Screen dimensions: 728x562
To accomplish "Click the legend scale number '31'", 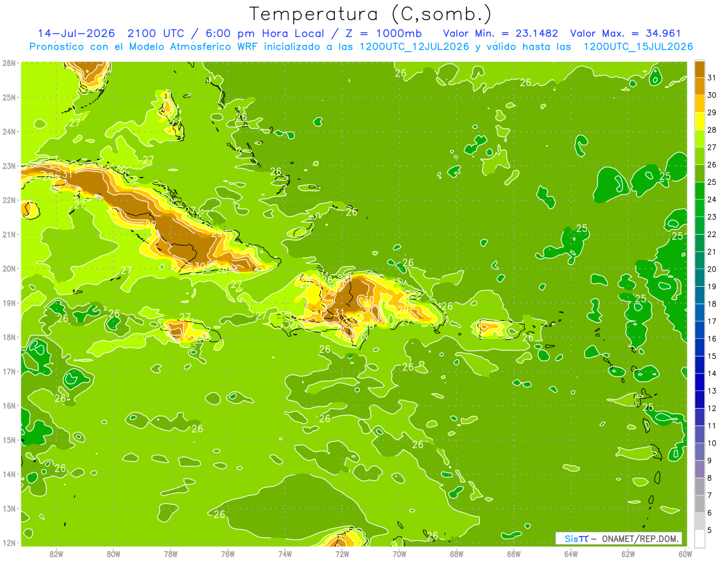I will click(x=712, y=78).
